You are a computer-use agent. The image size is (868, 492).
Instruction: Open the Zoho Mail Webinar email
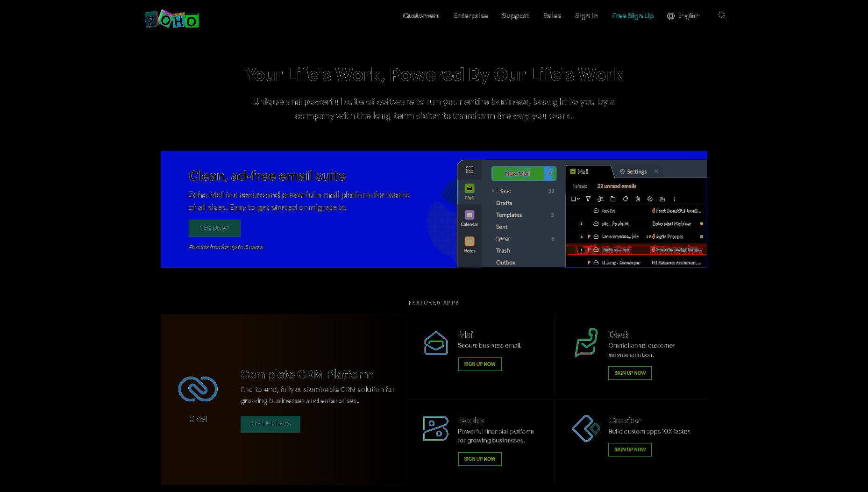click(636, 224)
